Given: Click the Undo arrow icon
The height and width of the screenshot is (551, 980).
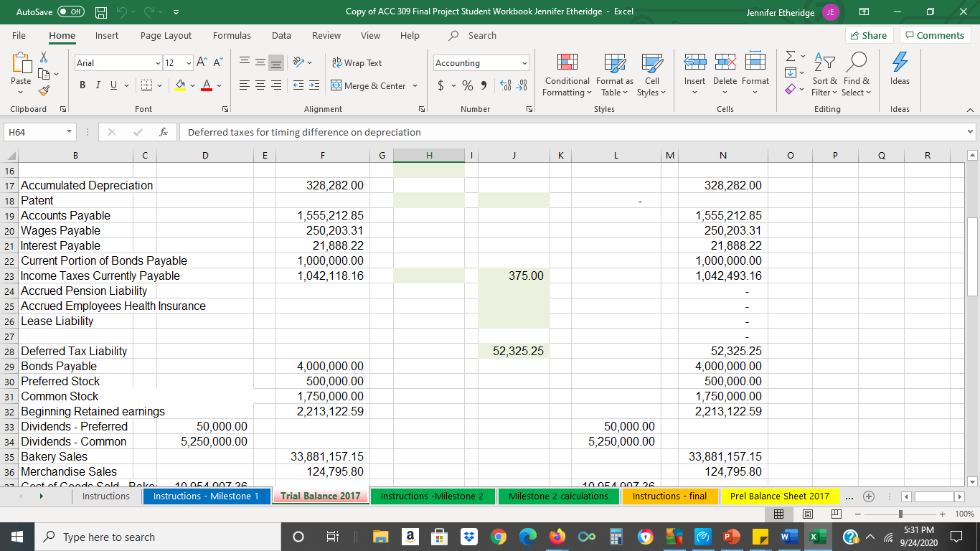Looking at the screenshot, I should pos(123,12).
